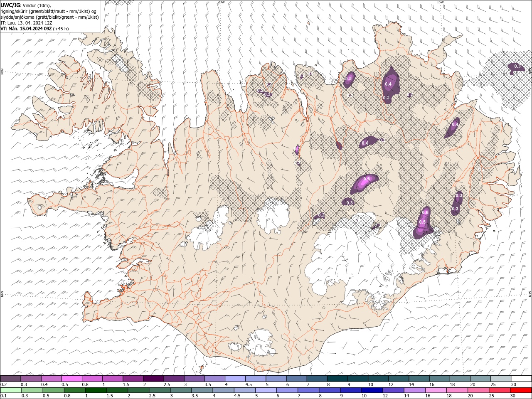Click the 0.4 label in the slanted northeastern blob
The height and width of the screenshot is (399, 532).
click(x=455, y=124)
